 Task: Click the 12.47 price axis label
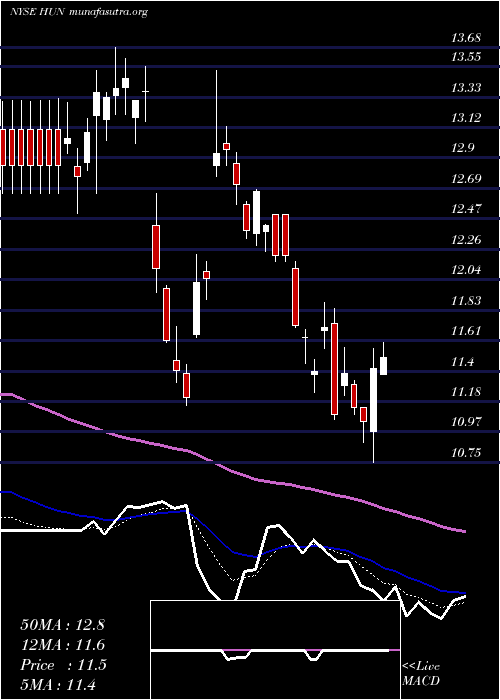466,209
